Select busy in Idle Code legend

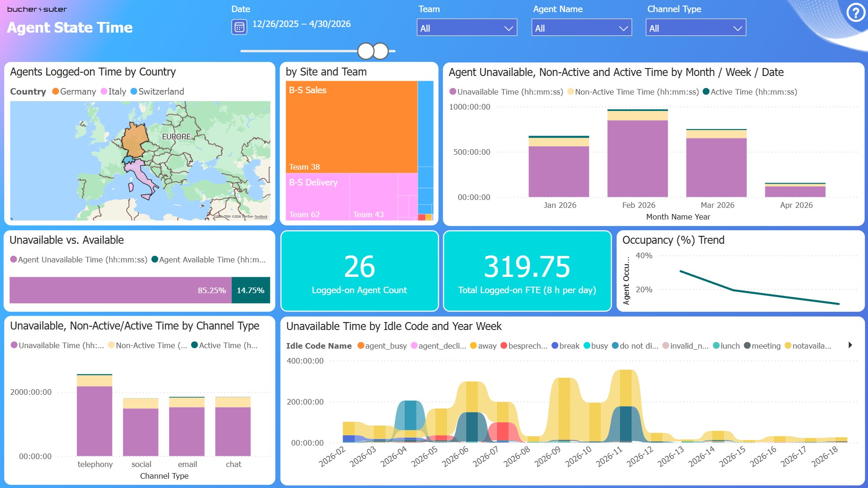(596, 346)
